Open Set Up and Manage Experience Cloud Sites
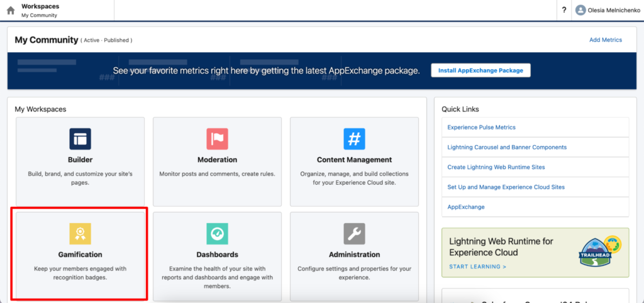Viewport: 644px width, 303px height. (506, 187)
